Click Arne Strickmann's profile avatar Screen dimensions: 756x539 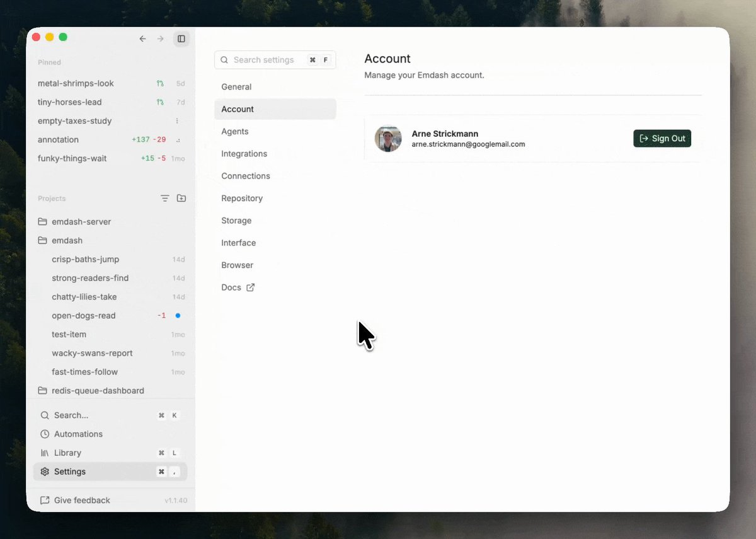click(x=388, y=139)
